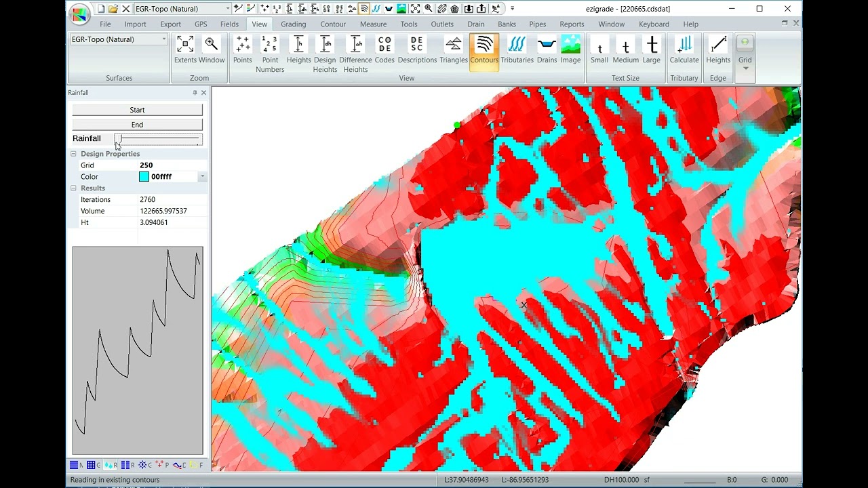Open the Import tab

(x=135, y=24)
